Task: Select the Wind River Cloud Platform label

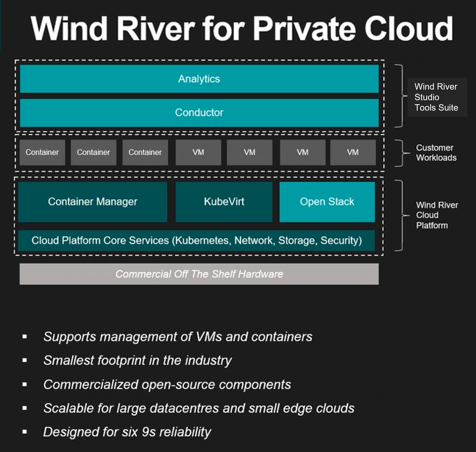Action: pyautogui.click(x=437, y=215)
